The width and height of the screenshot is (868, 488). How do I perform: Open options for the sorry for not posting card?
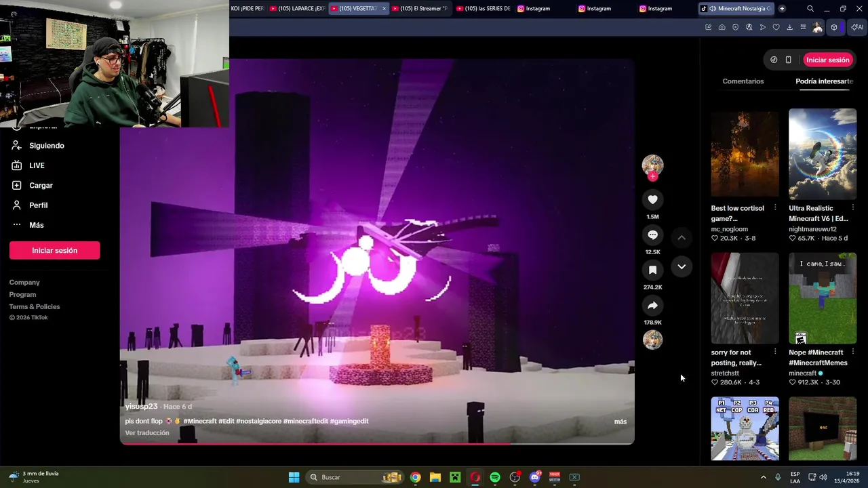775,352
